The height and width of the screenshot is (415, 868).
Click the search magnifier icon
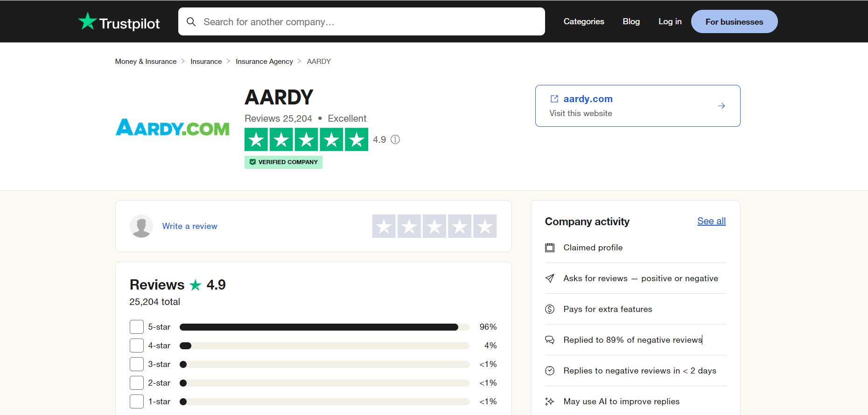coord(191,22)
